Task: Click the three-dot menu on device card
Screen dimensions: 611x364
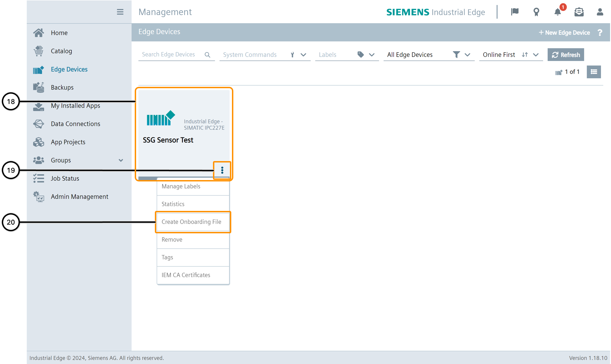Action: pos(222,170)
